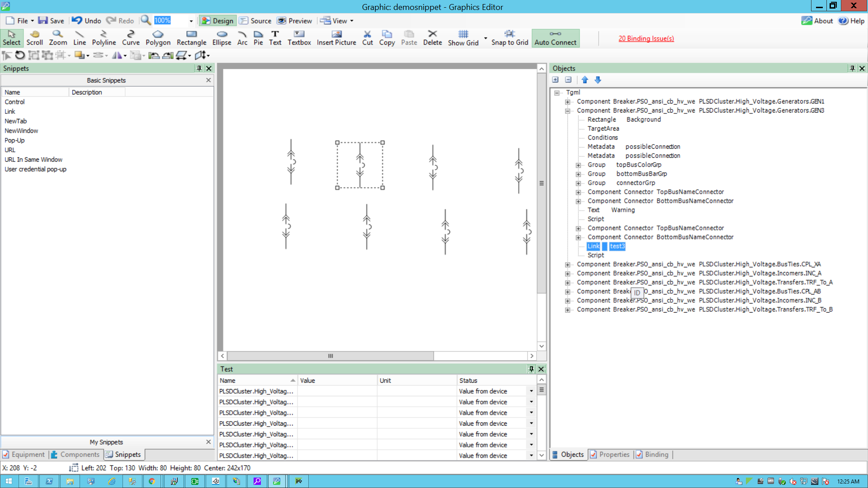Move object up in Objects panel
The height and width of the screenshot is (488, 868).
(585, 80)
